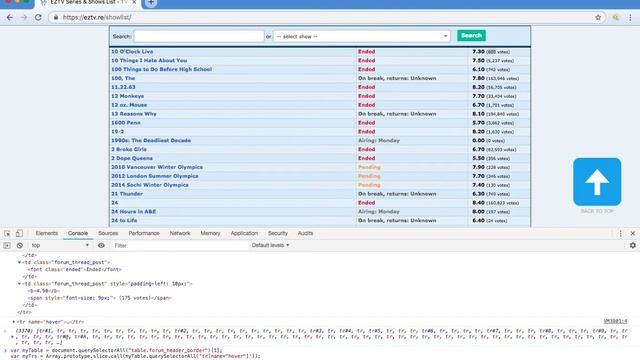Switch to the Network tab
640x360 pixels.
pos(180,233)
